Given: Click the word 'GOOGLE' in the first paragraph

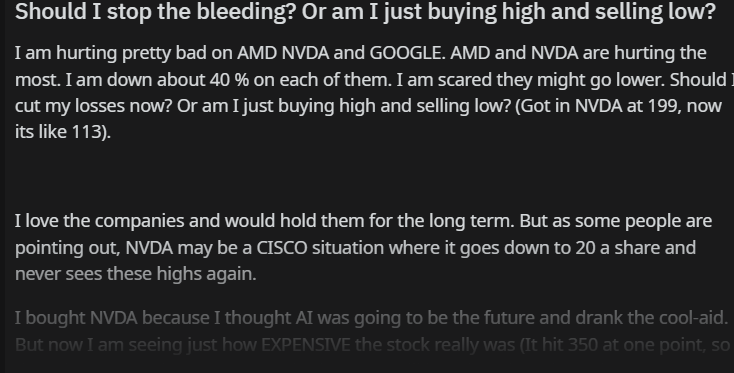Looking at the screenshot, I should pos(405,53).
